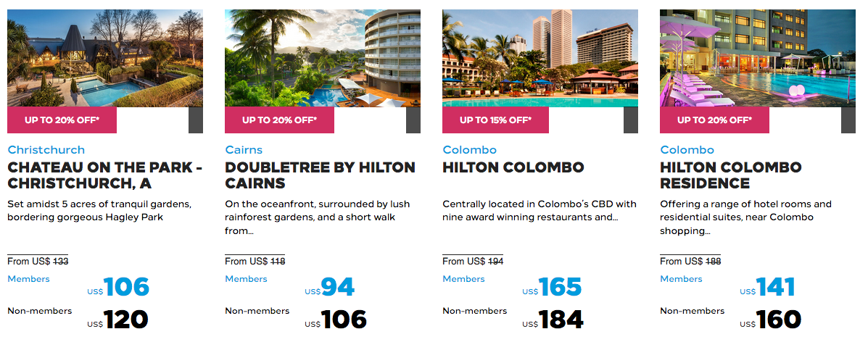
Task: Open the Hilton Colombo title
Action: pos(513,167)
